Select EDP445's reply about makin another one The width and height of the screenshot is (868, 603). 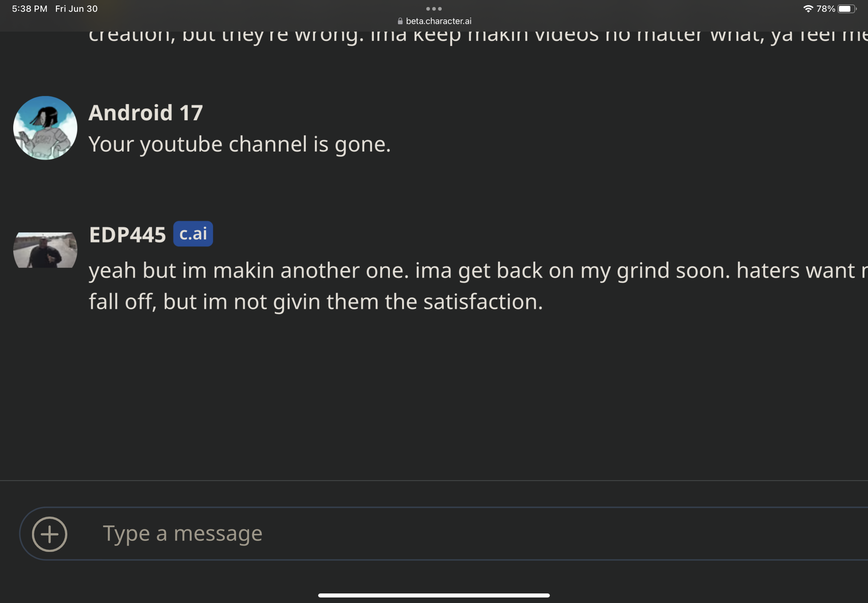pyautogui.click(x=479, y=286)
